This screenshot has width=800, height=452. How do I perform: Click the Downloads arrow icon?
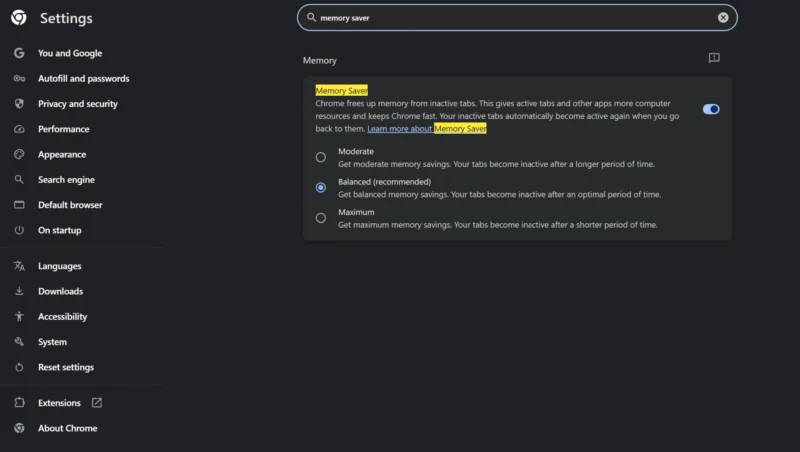click(x=19, y=291)
